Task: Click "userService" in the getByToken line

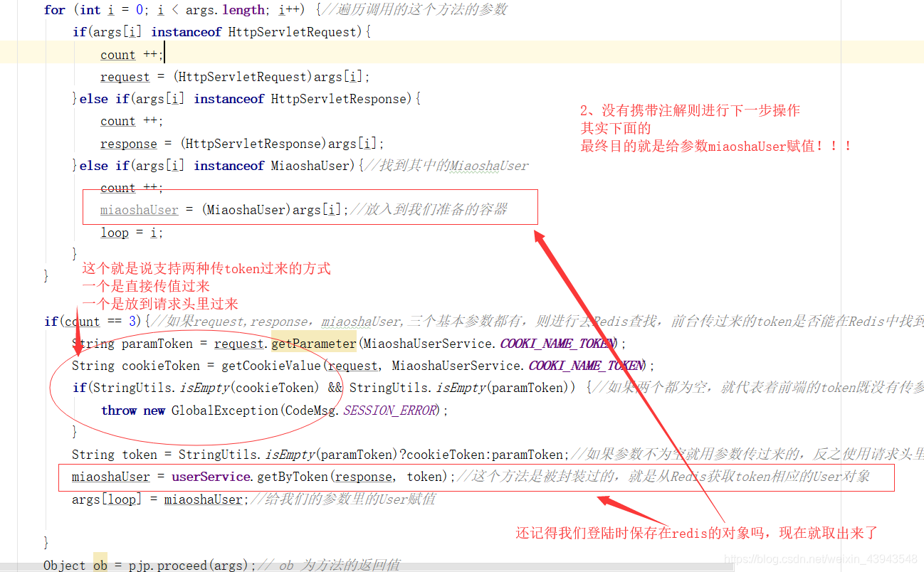Action: pos(211,477)
